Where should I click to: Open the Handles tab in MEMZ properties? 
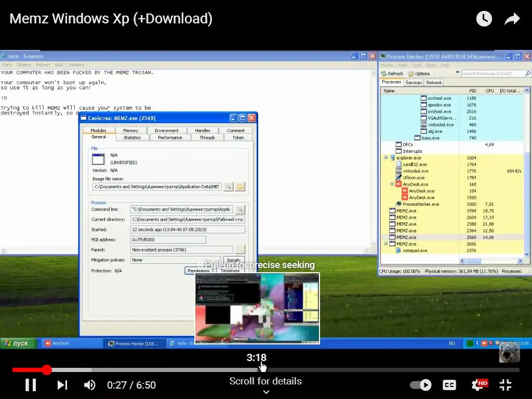coord(203,130)
